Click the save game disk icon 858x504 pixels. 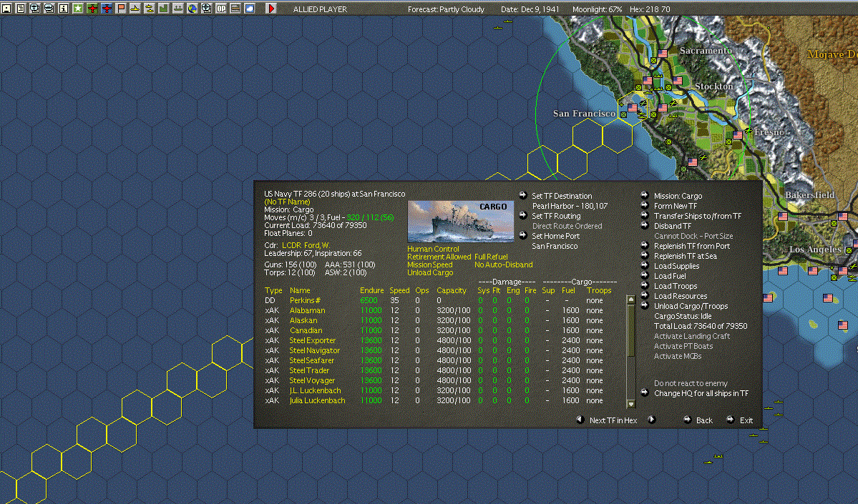[6, 9]
